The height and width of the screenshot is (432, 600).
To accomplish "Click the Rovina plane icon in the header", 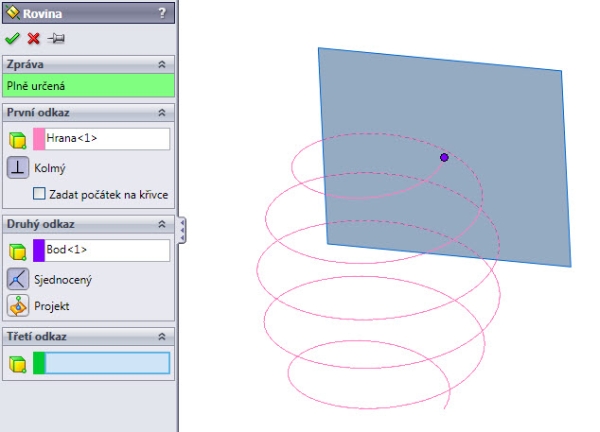I will click(x=13, y=13).
